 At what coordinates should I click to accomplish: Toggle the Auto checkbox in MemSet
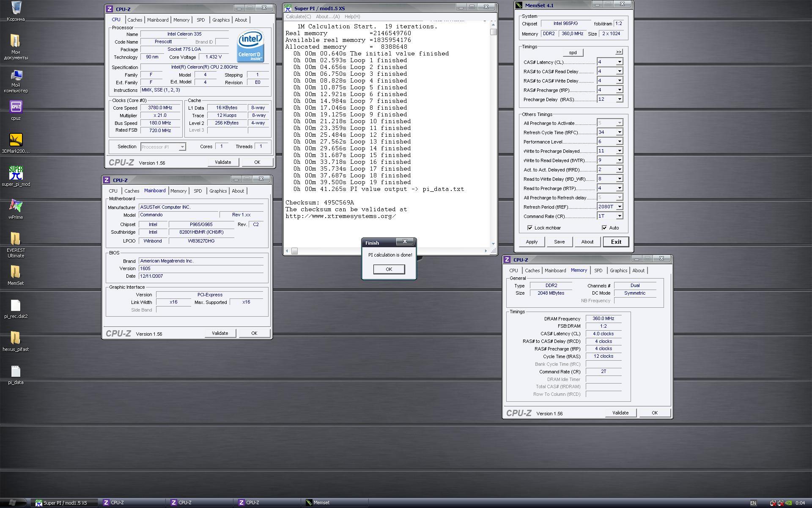tap(604, 228)
